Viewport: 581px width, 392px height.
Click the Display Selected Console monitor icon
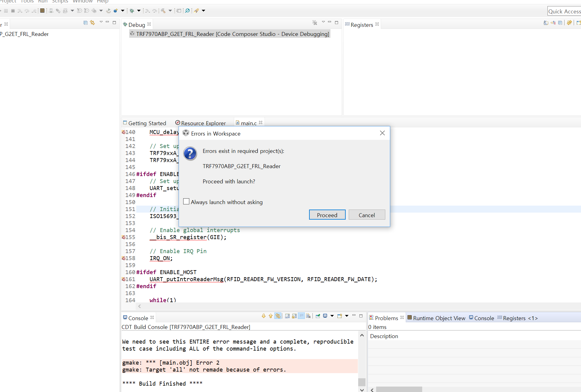click(x=325, y=316)
